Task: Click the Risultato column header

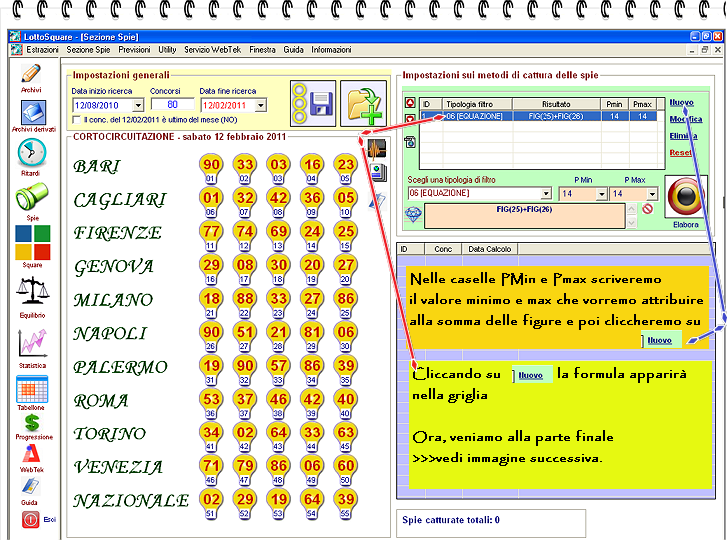Action: pos(556,104)
